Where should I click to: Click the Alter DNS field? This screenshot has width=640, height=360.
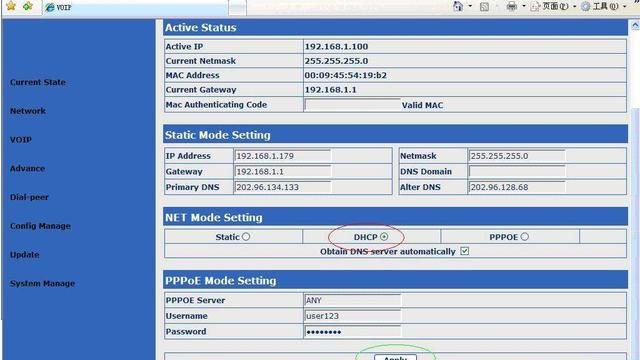[x=517, y=187]
